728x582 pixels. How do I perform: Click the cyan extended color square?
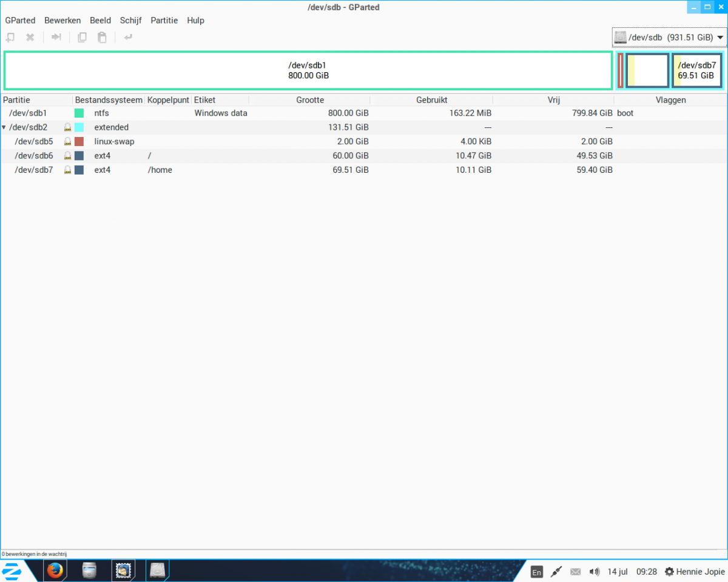(79, 127)
